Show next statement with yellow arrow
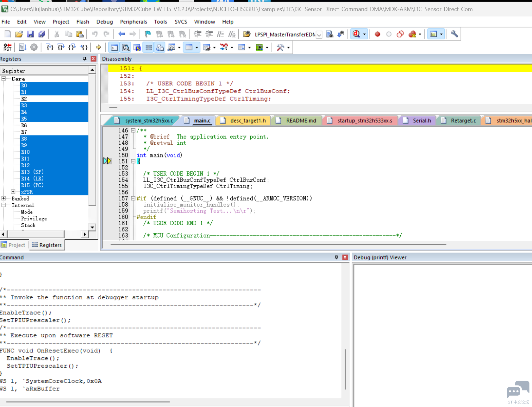The width and height of the screenshot is (532, 407). (99, 47)
